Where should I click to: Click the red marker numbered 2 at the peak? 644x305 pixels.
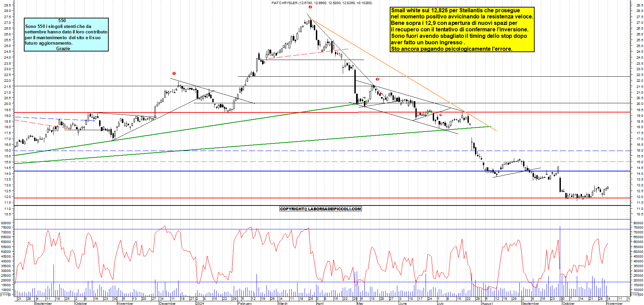pyautogui.click(x=310, y=7)
